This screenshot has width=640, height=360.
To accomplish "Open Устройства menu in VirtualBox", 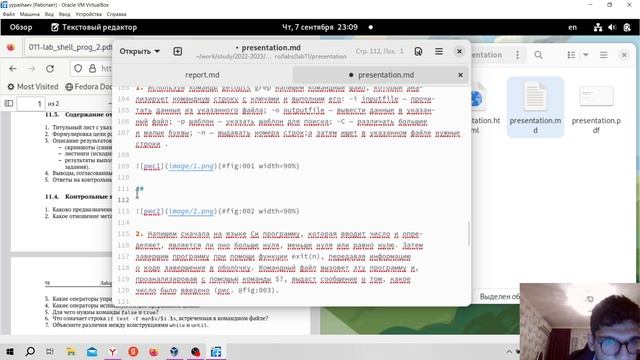I will [89, 14].
